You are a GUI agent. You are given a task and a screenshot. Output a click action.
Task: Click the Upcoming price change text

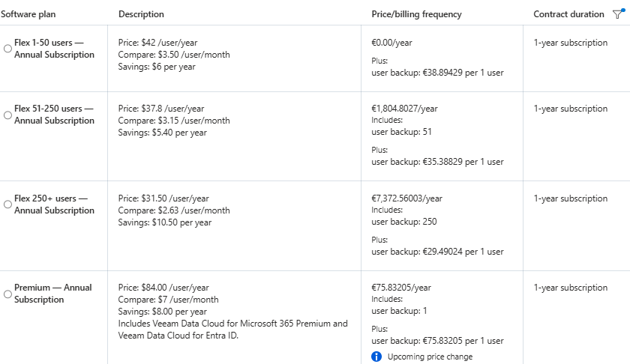[x=430, y=357]
